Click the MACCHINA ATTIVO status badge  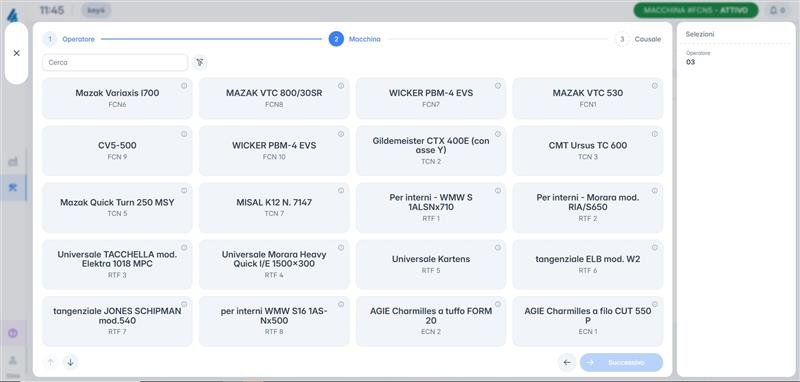click(x=696, y=10)
